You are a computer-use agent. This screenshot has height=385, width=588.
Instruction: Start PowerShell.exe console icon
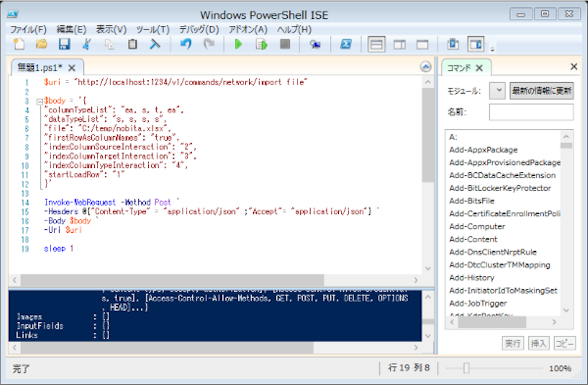346,44
